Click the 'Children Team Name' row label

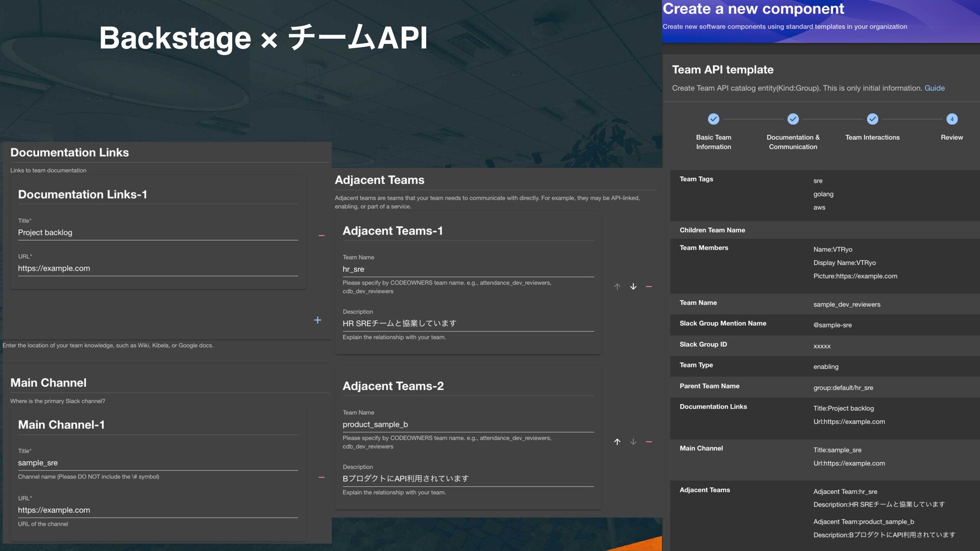712,230
